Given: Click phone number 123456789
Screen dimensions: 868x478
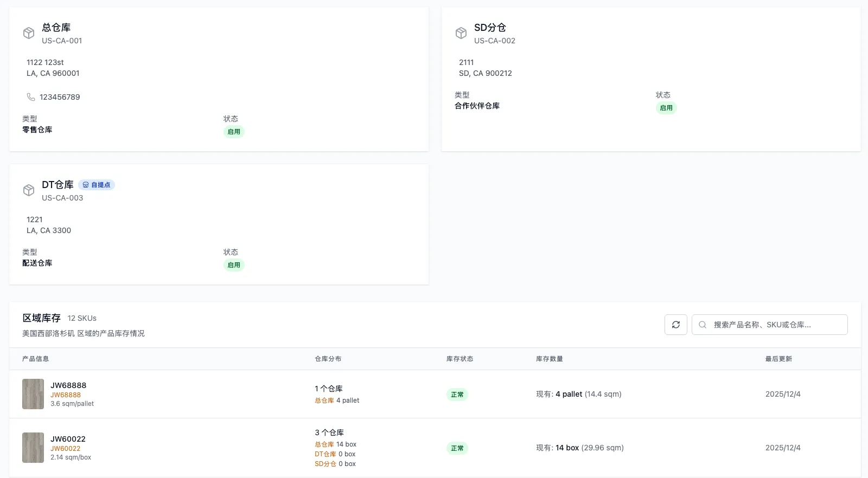Looking at the screenshot, I should tap(60, 97).
